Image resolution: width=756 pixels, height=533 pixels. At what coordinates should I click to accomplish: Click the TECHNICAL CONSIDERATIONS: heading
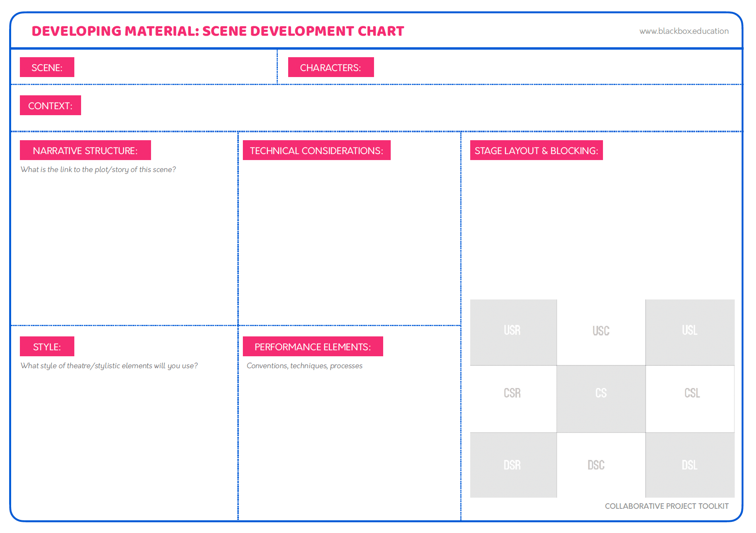tap(317, 150)
